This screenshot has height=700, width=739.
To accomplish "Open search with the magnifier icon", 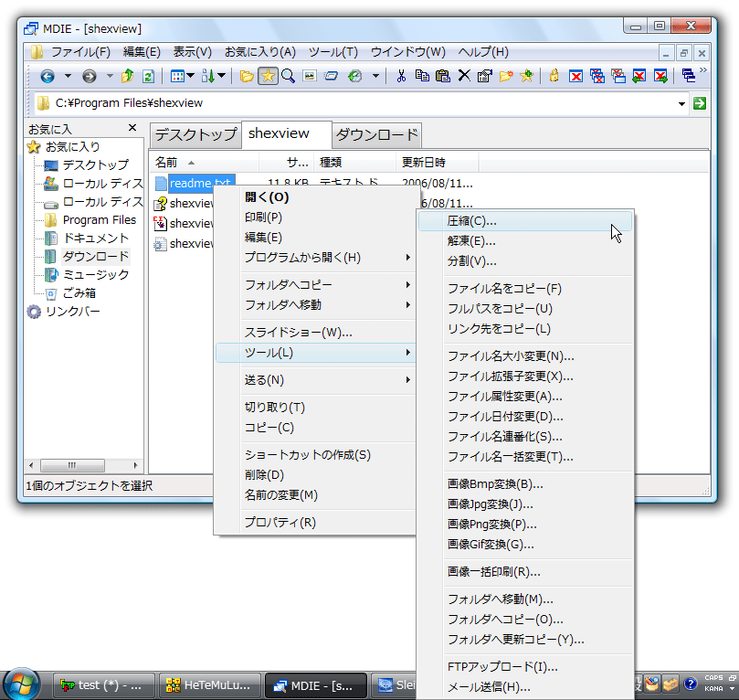I will point(288,76).
